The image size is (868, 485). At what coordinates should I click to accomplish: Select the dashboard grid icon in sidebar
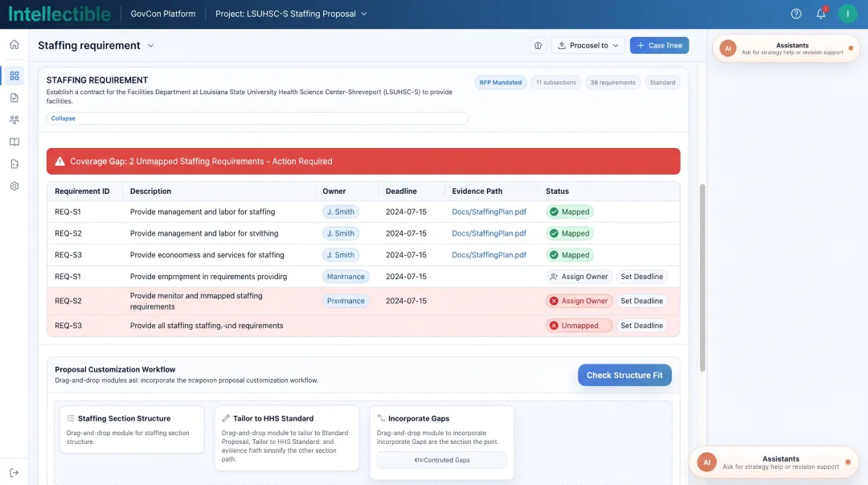coord(14,76)
